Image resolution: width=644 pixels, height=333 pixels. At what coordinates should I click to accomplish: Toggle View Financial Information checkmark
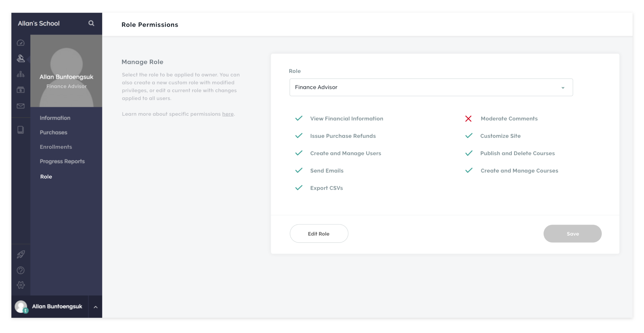pos(299,118)
